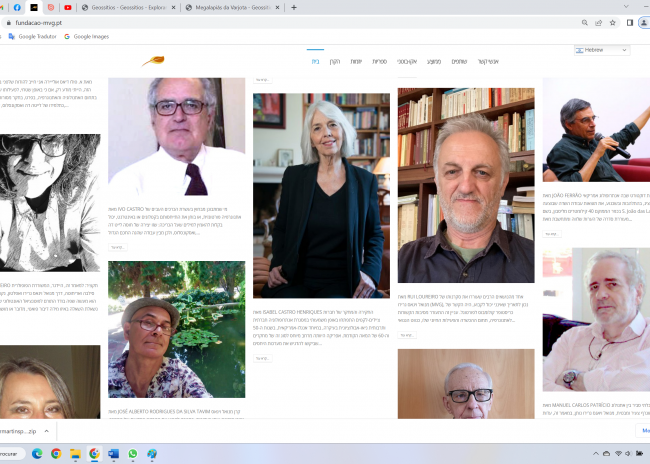The width and height of the screenshot is (650, 464).
Task: Open the José Alberto Rodrigues da Silva Tavim photo
Action: click(177, 330)
